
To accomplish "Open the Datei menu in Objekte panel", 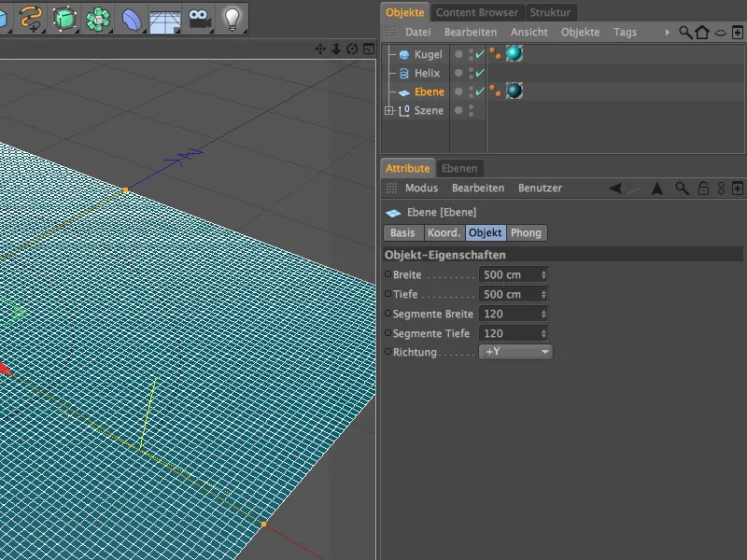I will (x=417, y=32).
